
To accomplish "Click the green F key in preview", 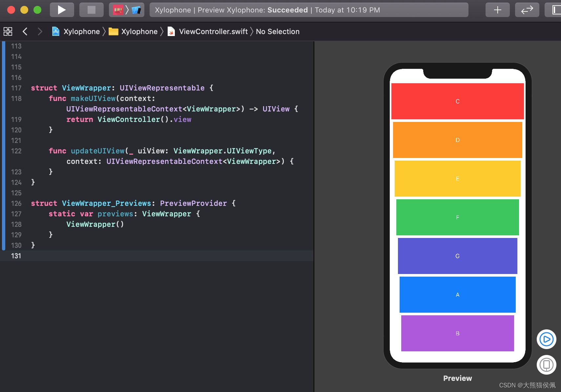I will click(457, 217).
